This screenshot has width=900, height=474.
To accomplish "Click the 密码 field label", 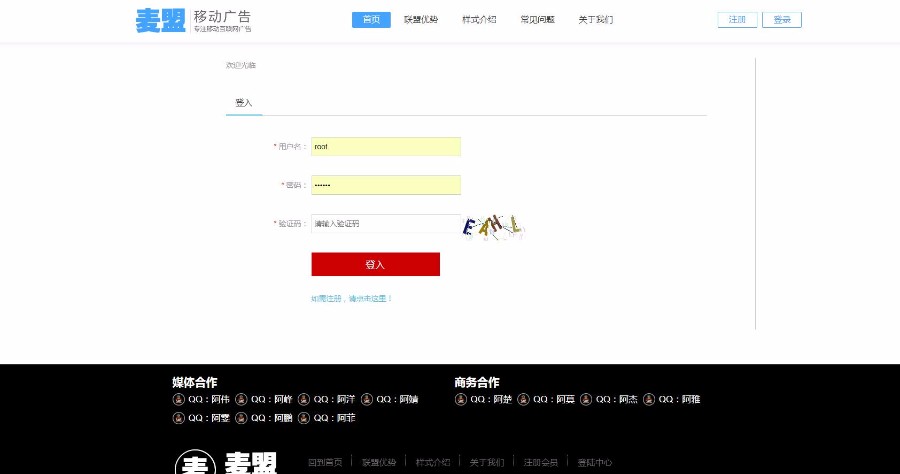I will click(x=294, y=185).
